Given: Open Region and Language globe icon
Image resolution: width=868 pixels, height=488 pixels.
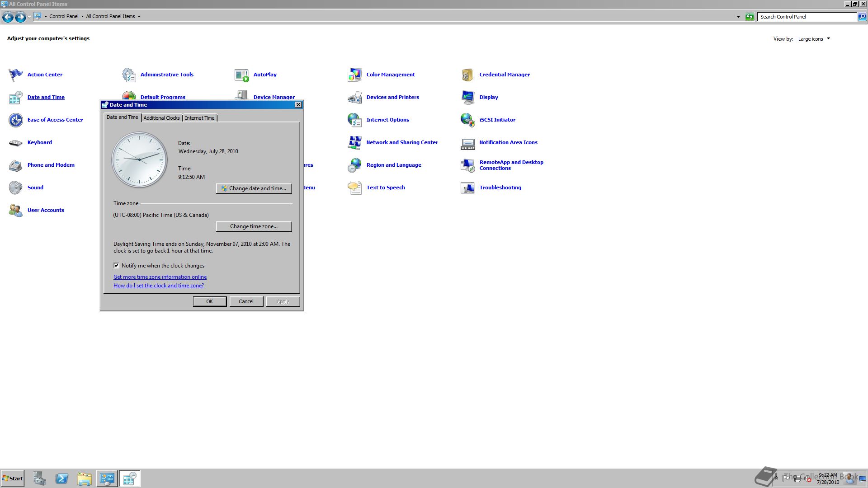Looking at the screenshot, I should coord(355,165).
